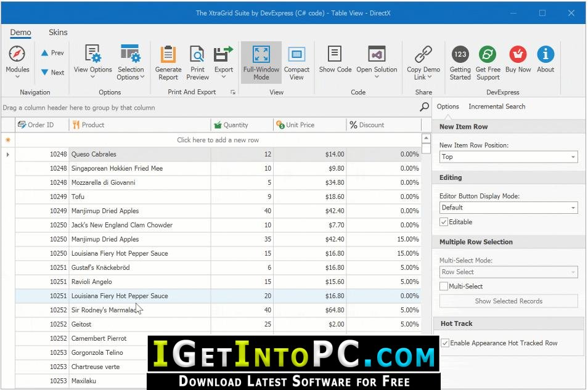This screenshot has height=390, width=588.
Task: Select the Geitost product cell
Action: coord(140,324)
